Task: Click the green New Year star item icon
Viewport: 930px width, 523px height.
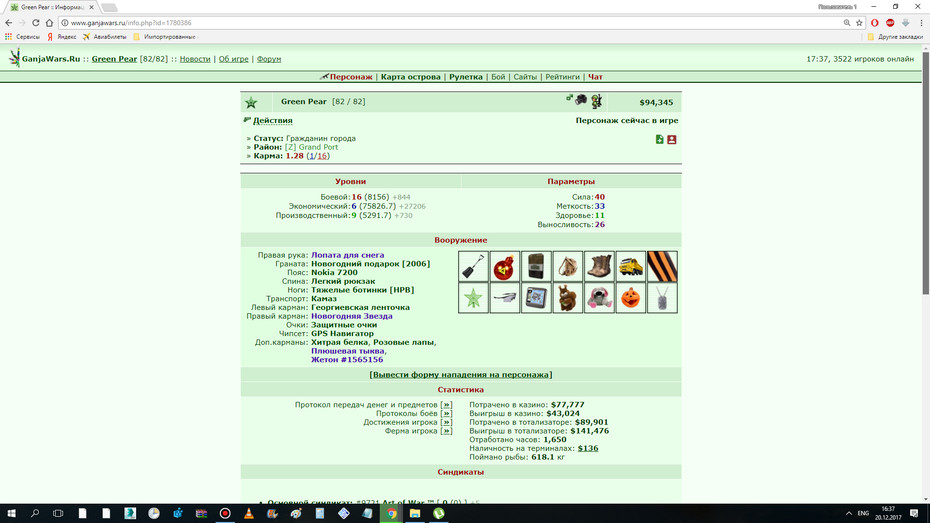Action: point(473,298)
